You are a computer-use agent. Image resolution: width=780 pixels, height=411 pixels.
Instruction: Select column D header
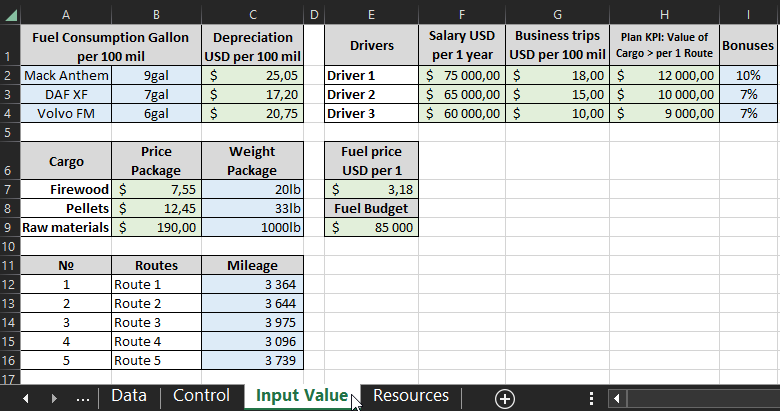pyautogui.click(x=313, y=15)
